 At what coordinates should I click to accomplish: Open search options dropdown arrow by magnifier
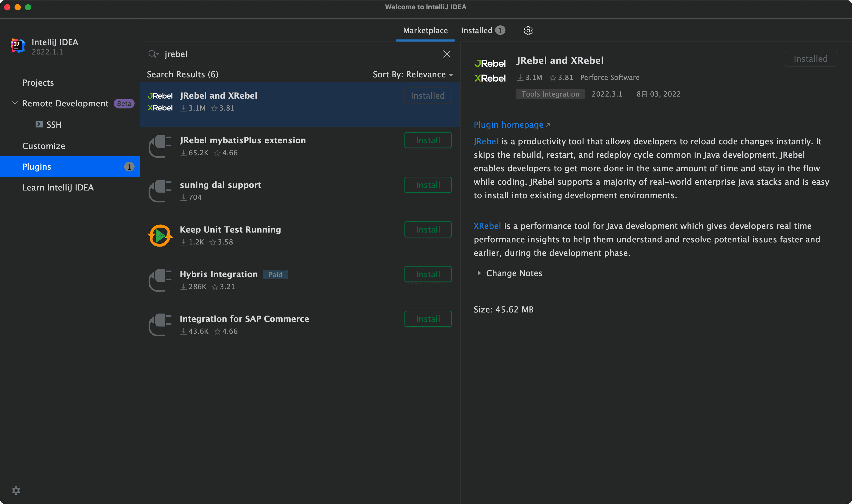click(x=158, y=54)
